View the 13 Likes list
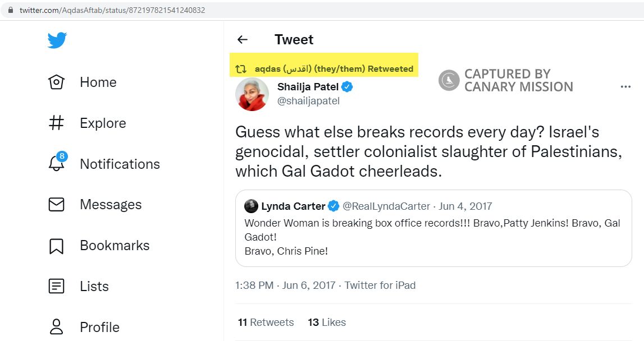Viewport: 644px width, 341px height. click(x=326, y=322)
